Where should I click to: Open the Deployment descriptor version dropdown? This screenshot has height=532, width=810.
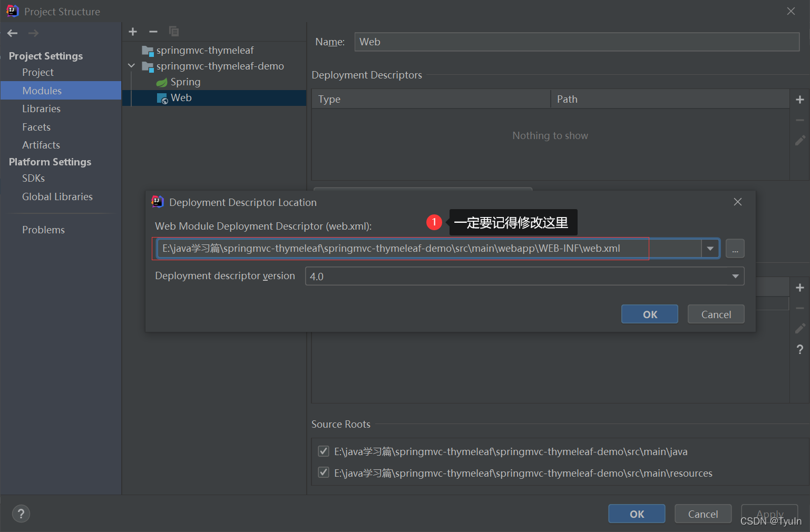click(x=735, y=276)
